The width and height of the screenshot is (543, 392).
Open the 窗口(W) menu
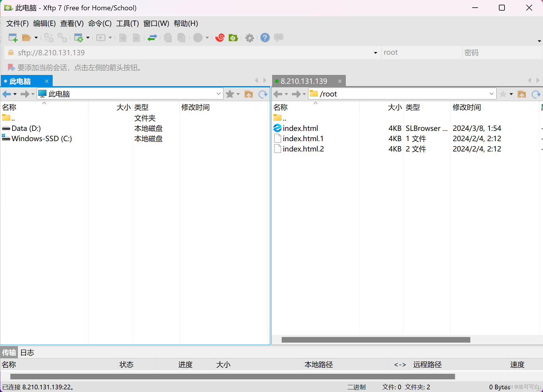pyautogui.click(x=156, y=24)
